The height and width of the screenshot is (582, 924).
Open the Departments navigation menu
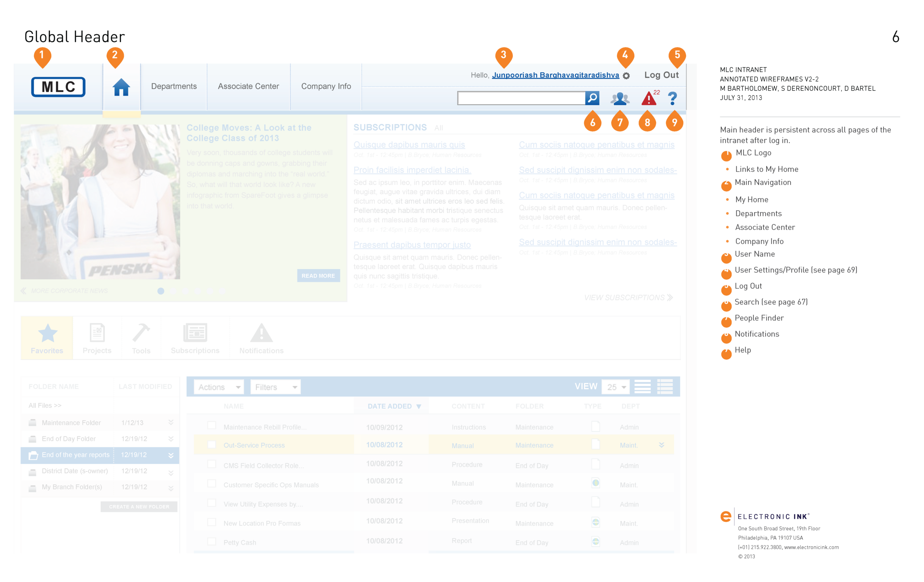174,86
